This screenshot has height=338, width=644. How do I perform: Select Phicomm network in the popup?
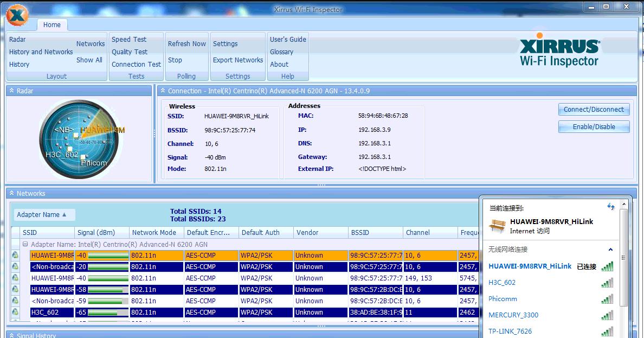pyautogui.click(x=503, y=299)
